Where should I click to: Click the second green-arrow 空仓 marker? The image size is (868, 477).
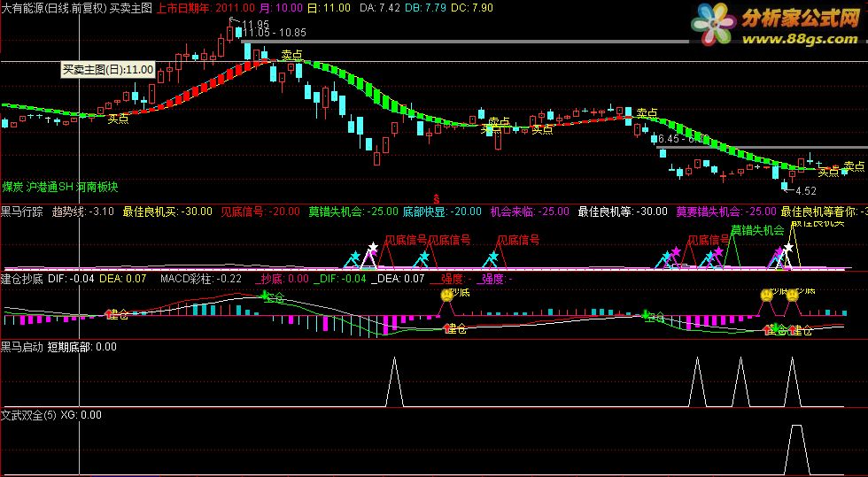pos(645,314)
